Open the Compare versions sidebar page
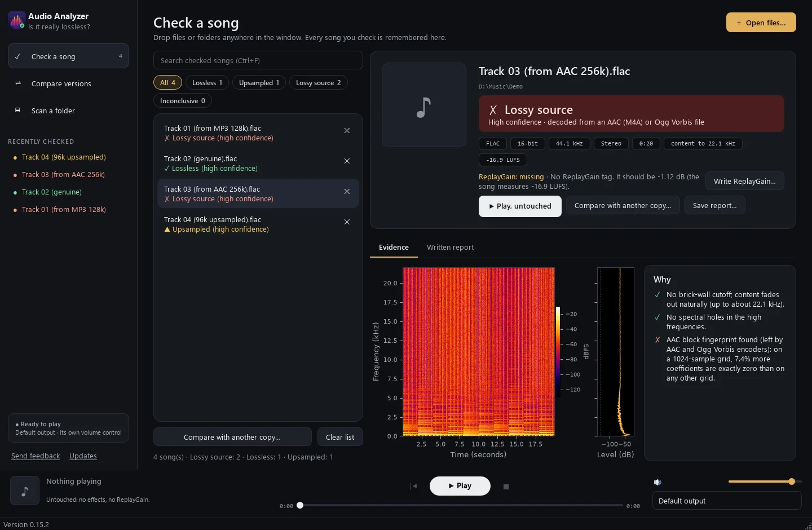Viewport: 812px width, 530px height. tap(68, 83)
